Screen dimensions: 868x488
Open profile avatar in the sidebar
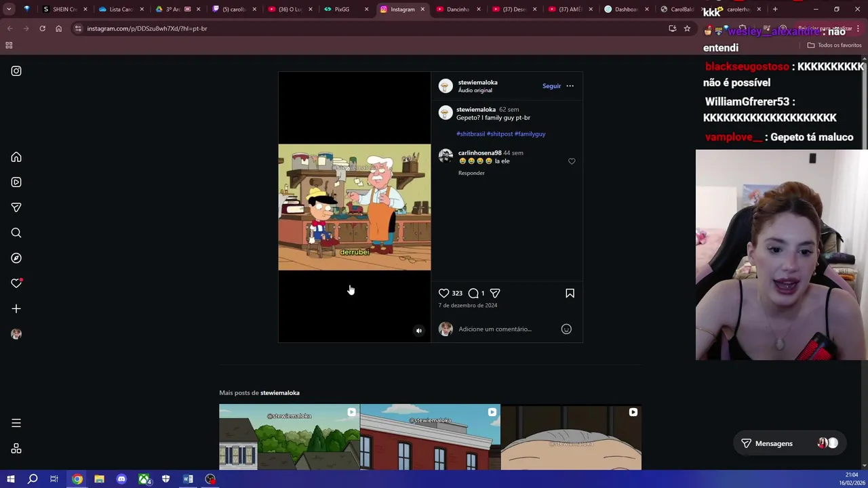[x=16, y=334]
